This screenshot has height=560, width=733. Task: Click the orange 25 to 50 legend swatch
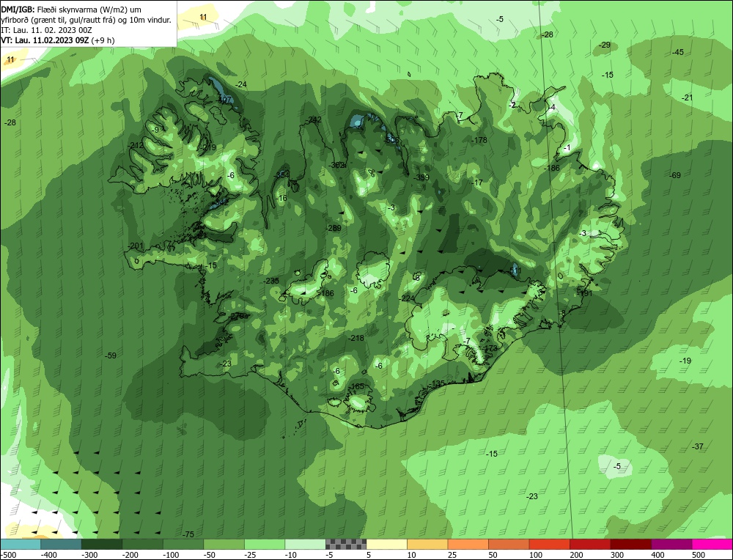[468, 544]
